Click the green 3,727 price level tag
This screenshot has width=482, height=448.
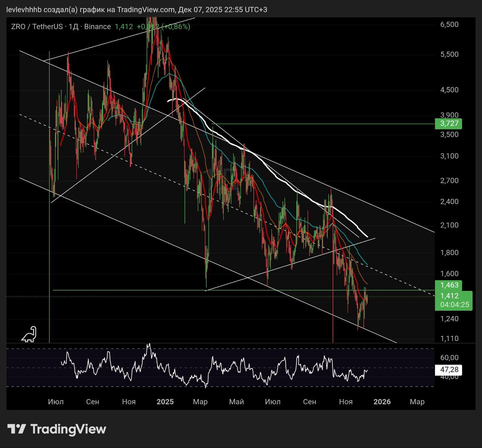pos(448,124)
